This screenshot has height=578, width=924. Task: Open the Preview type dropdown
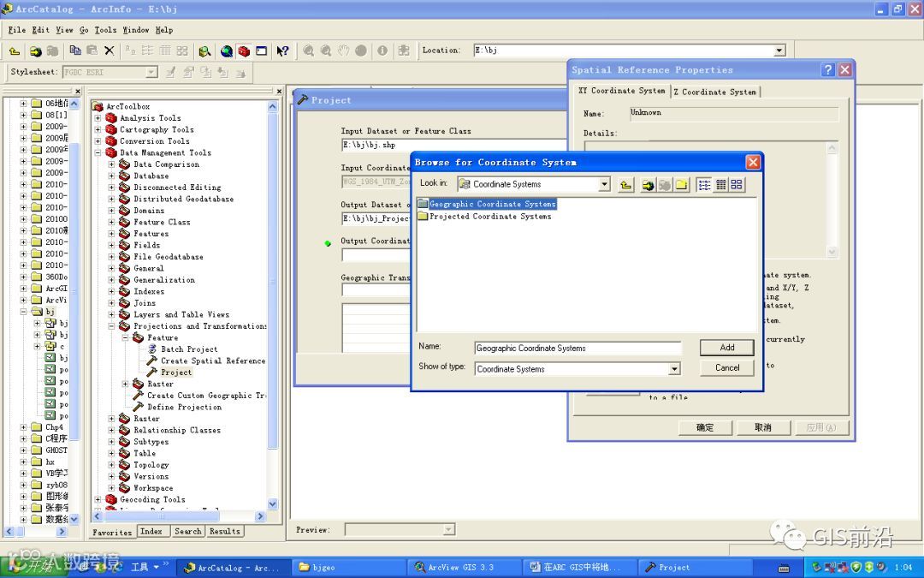point(448,530)
